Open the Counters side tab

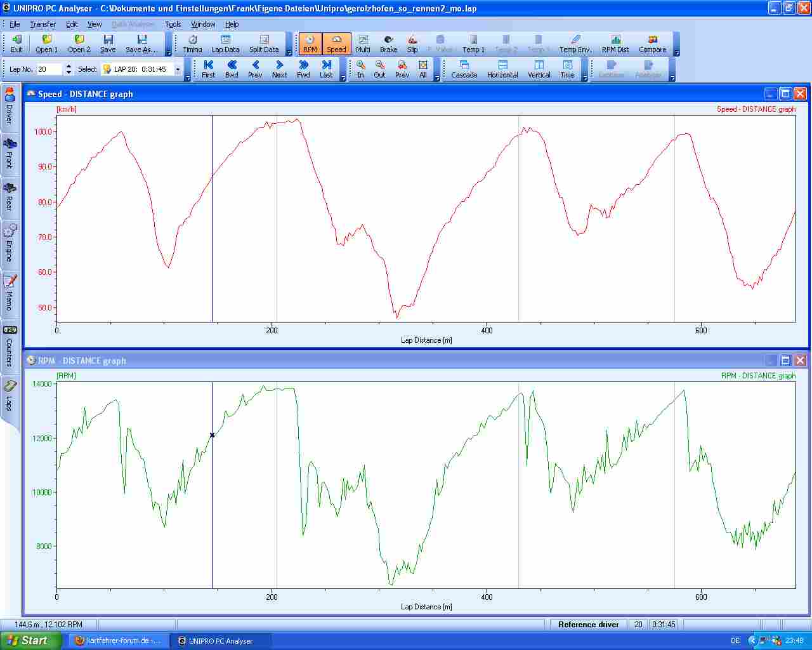click(x=10, y=347)
